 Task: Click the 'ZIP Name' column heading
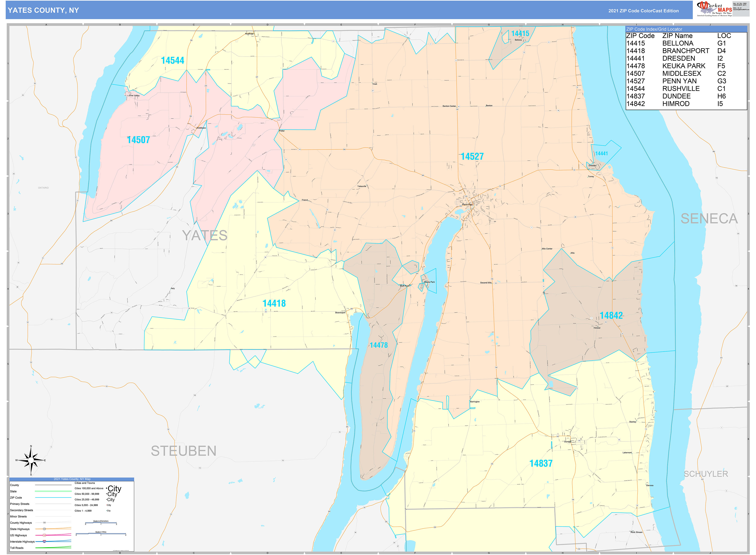[x=677, y=36]
